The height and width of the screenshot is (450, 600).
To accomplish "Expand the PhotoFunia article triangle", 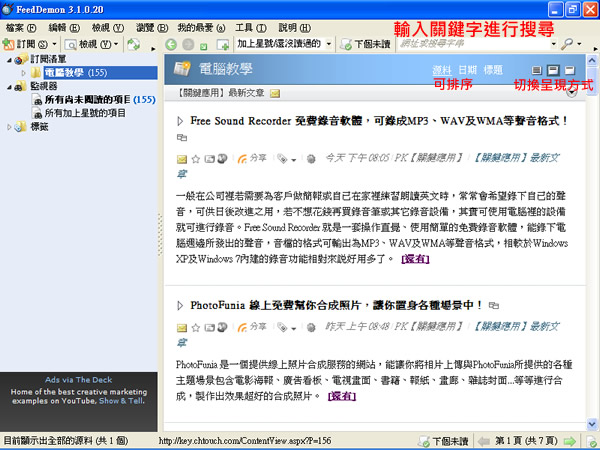I will click(179, 306).
